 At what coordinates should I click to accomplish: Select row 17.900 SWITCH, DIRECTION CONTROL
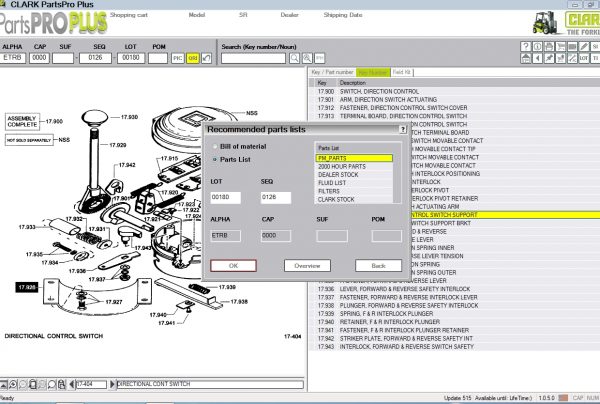point(454,91)
